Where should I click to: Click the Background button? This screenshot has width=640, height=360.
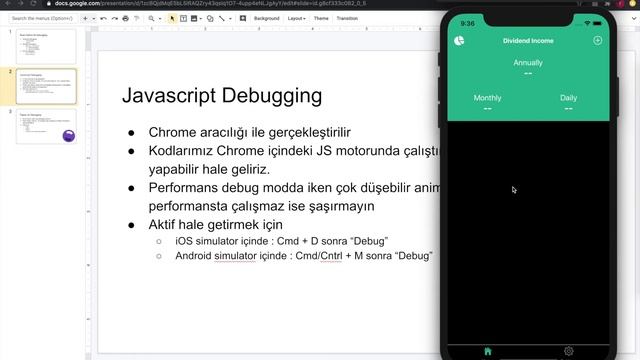pos(267,18)
